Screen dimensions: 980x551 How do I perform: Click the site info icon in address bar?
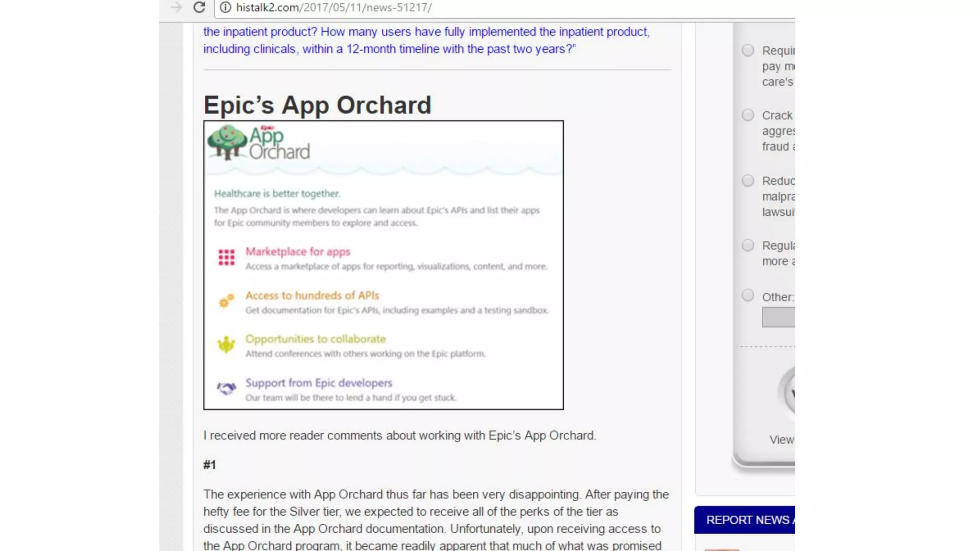click(225, 8)
